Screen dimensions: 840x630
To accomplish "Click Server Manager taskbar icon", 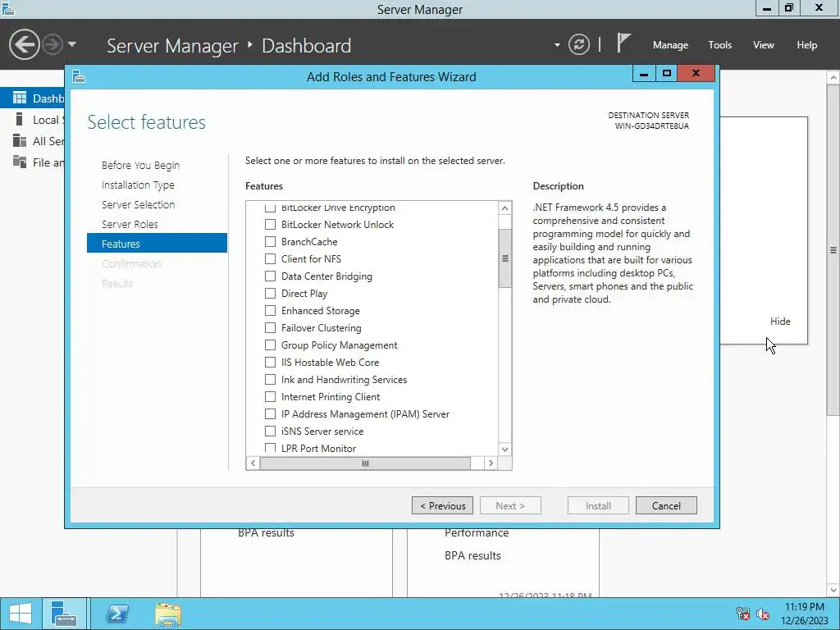I will (x=64, y=614).
